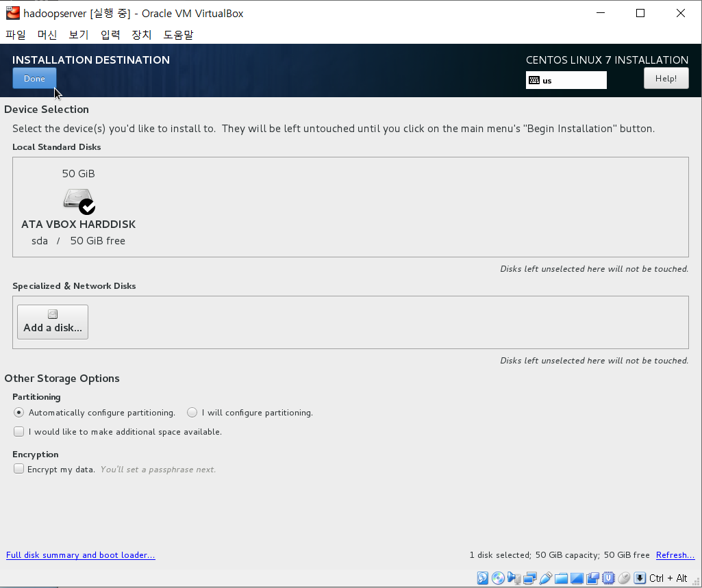Click the Refresh... link

(x=675, y=555)
